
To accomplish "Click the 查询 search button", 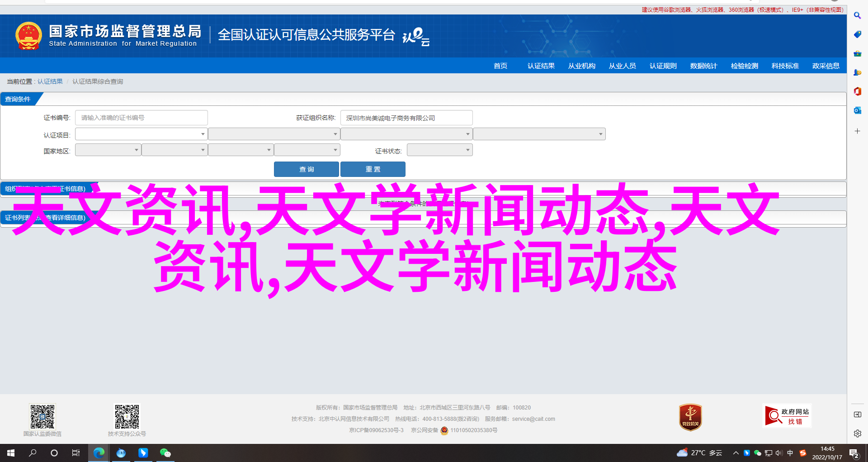I will coord(307,169).
